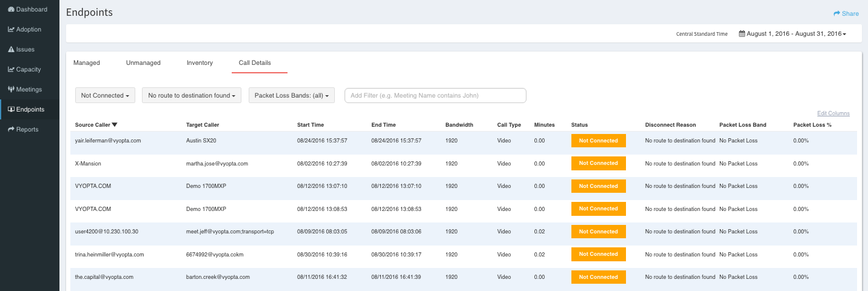The width and height of the screenshot is (868, 291).
Task: Click end time 08/09/2016 08:03:06
Action: (x=396, y=232)
